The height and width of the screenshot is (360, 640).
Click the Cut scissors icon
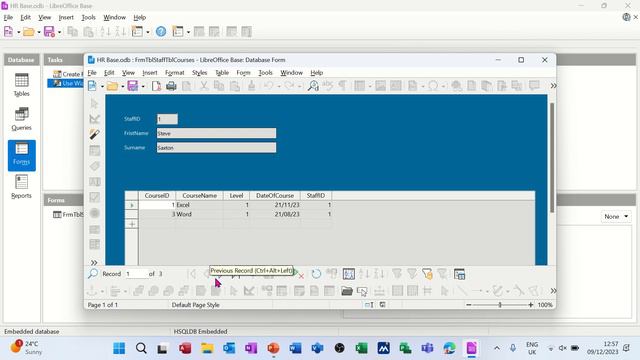click(204, 86)
